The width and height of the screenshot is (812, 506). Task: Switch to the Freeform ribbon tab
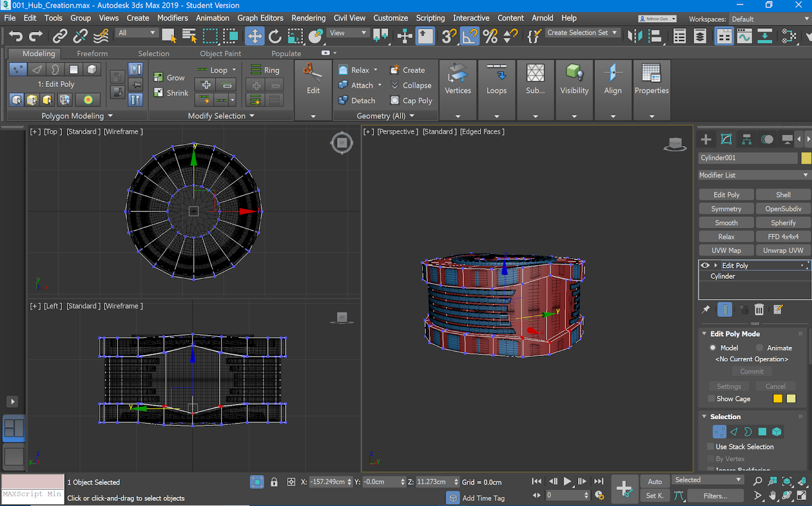pyautogui.click(x=92, y=53)
